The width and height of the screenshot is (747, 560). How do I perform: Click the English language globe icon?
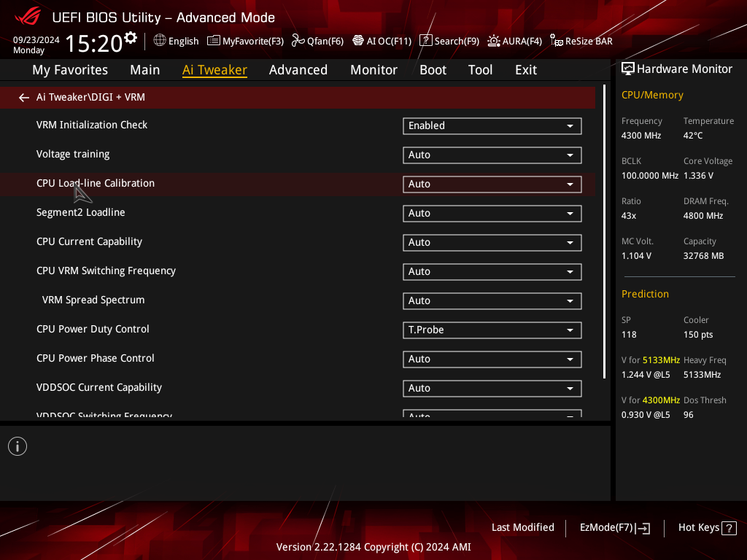160,41
